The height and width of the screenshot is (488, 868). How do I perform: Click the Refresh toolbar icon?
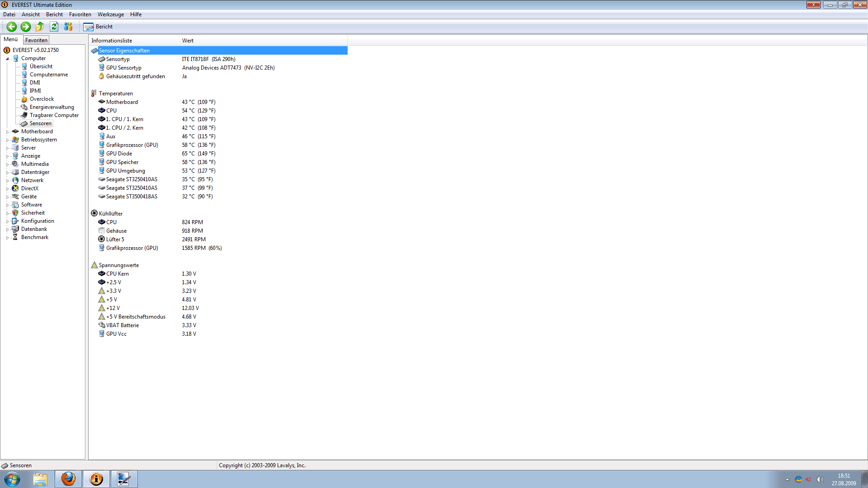pyautogui.click(x=54, y=27)
